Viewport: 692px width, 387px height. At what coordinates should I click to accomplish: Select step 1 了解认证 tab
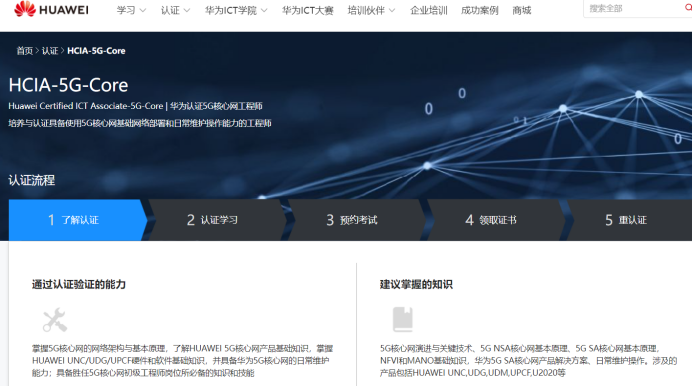[78, 220]
